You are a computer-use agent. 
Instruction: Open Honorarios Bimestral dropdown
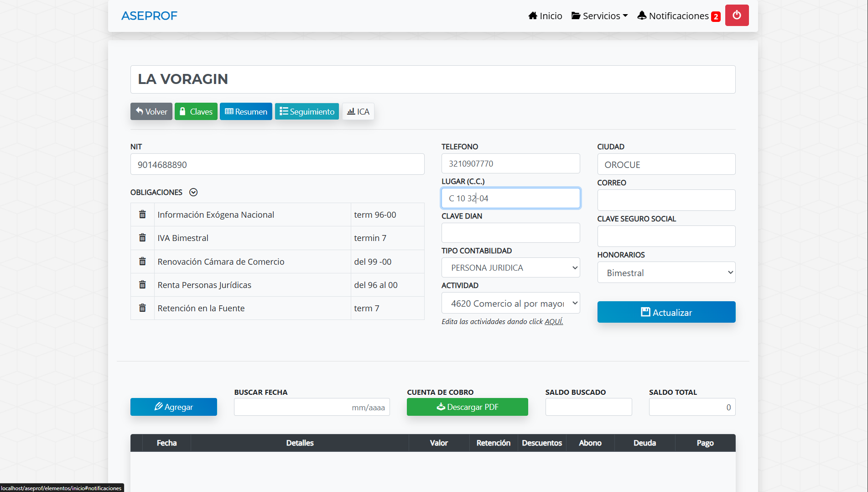[x=666, y=273]
